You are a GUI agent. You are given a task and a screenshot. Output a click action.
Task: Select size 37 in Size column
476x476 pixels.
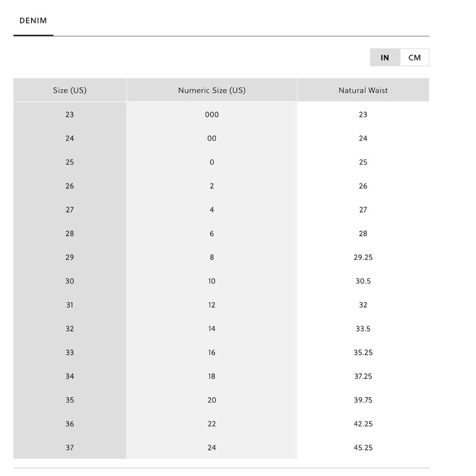[70, 447]
